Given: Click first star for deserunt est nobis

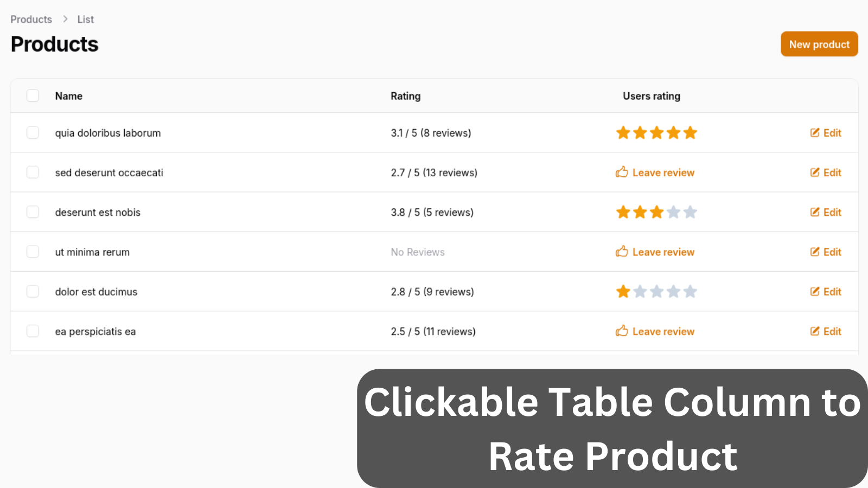Looking at the screenshot, I should (623, 212).
